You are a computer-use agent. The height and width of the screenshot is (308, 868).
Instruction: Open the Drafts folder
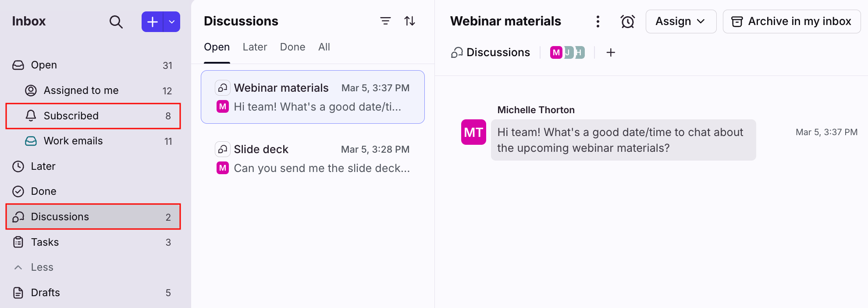[45, 293]
